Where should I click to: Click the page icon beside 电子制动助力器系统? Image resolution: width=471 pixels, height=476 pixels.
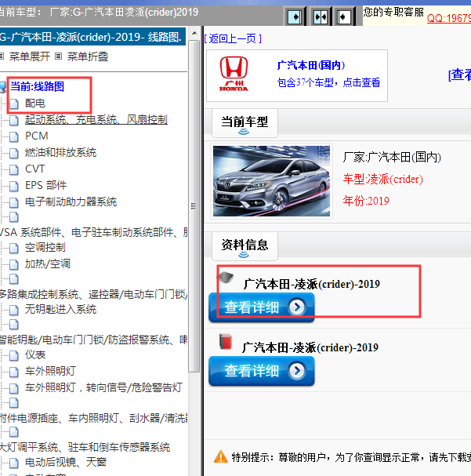13,202
